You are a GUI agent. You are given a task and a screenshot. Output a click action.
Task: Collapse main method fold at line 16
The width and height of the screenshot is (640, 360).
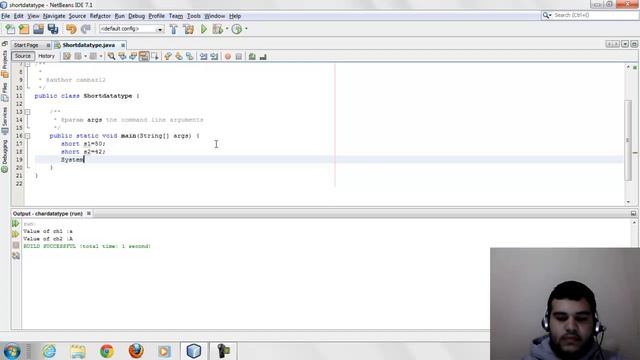pyautogui.click(x=27, y=136)
